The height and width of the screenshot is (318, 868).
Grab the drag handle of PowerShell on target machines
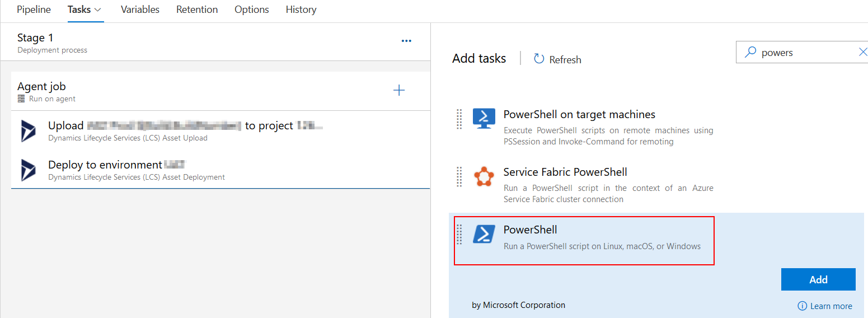pos(459,119)
